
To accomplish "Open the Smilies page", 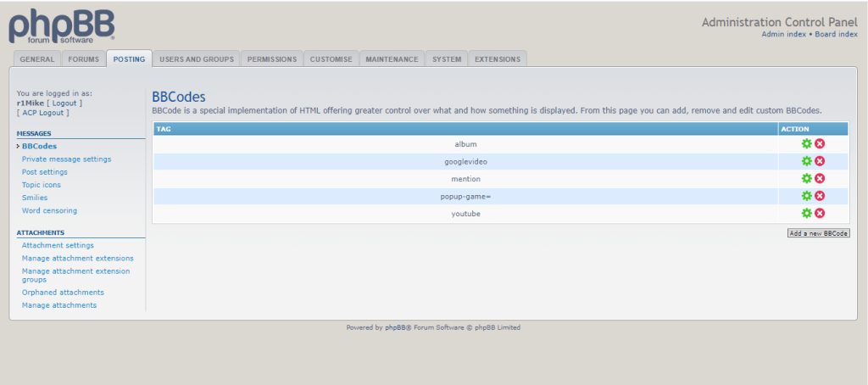I will (35, 198).
